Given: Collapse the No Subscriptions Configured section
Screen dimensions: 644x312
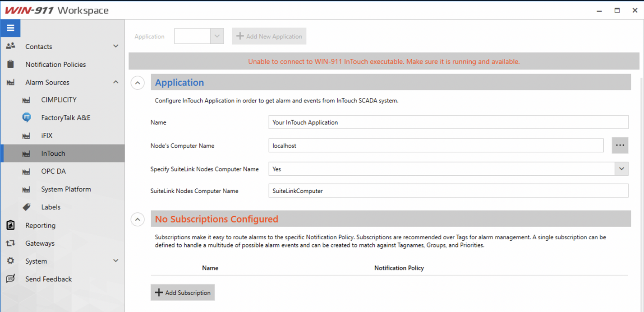Looking at the screenshot, I should coord(138,219).
